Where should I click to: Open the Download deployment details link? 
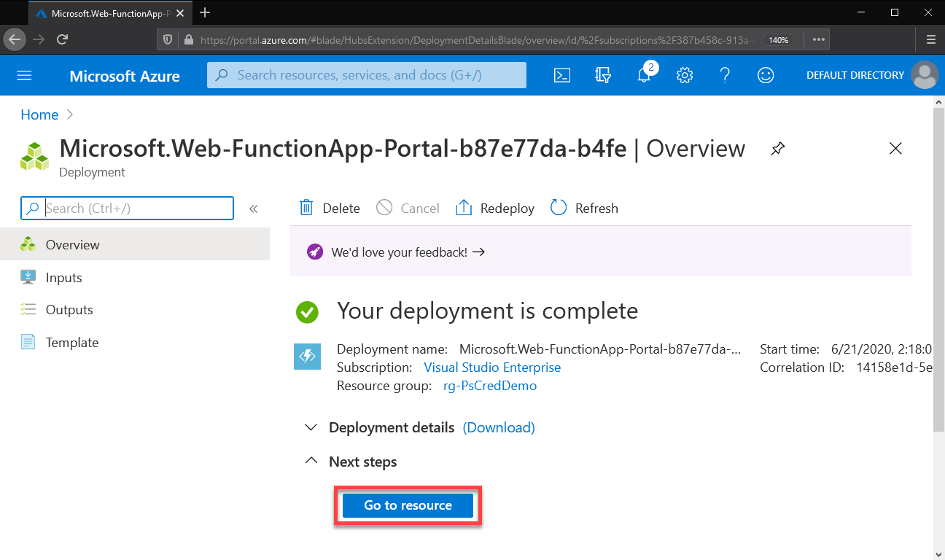[x=499, y=427]
